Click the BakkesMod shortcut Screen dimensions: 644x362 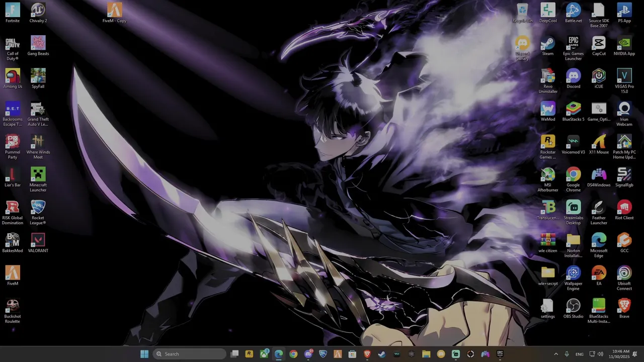pyautogui.click(x=13, y=243)
